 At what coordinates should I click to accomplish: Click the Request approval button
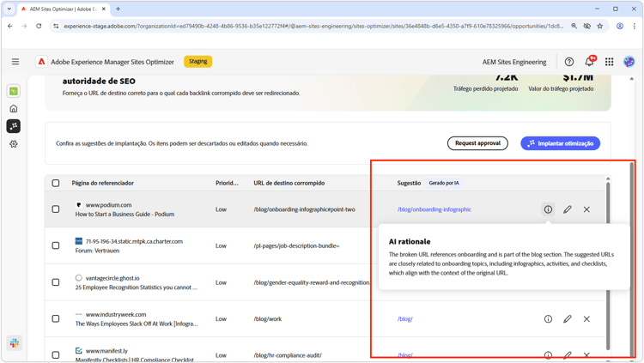[x=477, y=143]
